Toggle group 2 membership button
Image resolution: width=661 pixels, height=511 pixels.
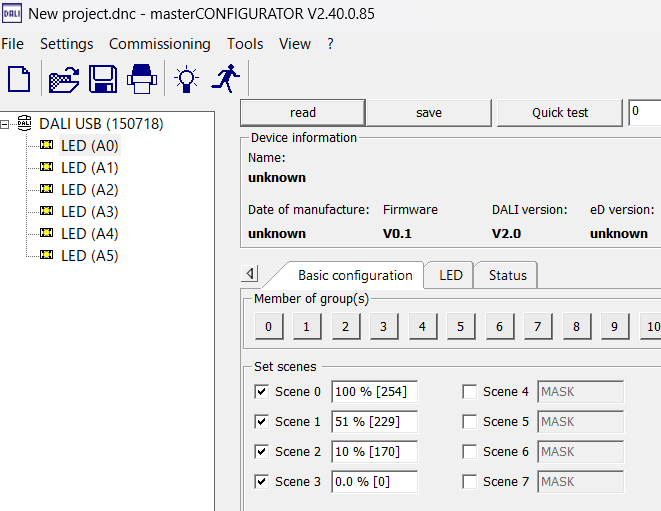pyautogui.click(x=345, y=326)
